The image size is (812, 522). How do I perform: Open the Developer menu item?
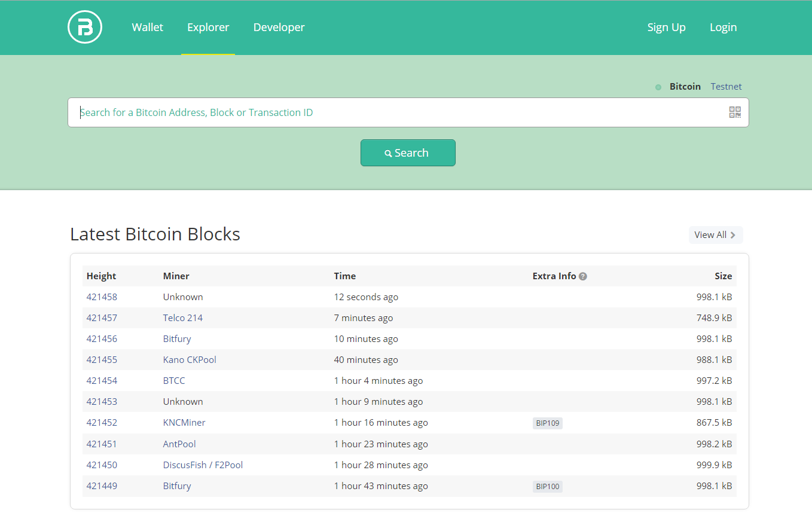(279, 28)
